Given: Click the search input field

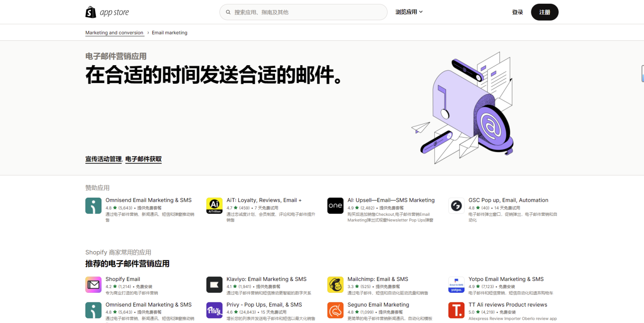Looking at the screenshot, I should 303,12.
